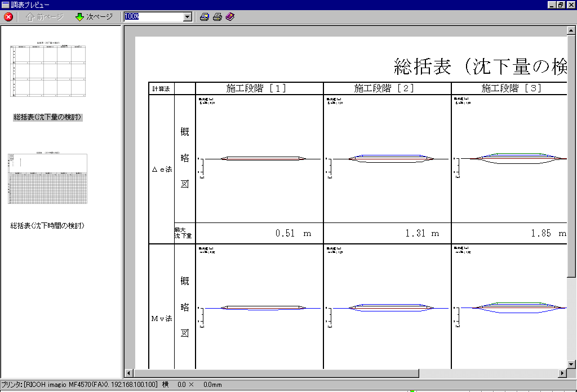The width and height of the screenshot is (577, 392).
Task: Select the 総括表(沈下量の検討) page thumbnail
Action: point(48,70)
